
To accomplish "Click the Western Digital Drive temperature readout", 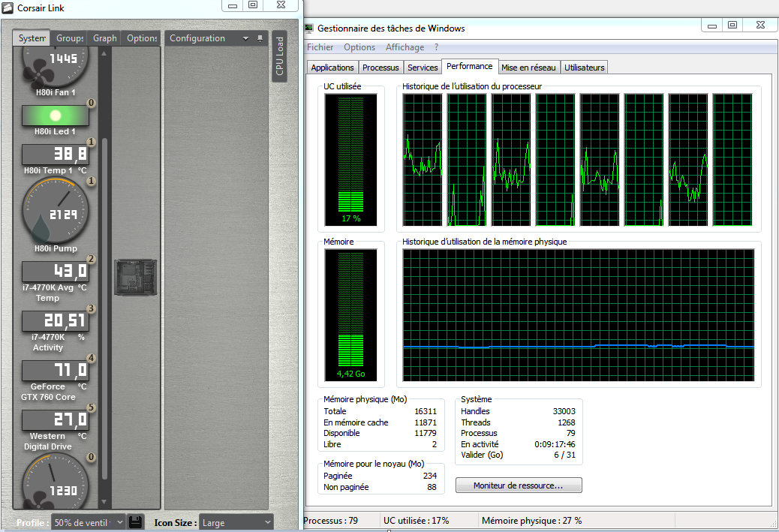I will pyautogui.click(x=56, y=419).
